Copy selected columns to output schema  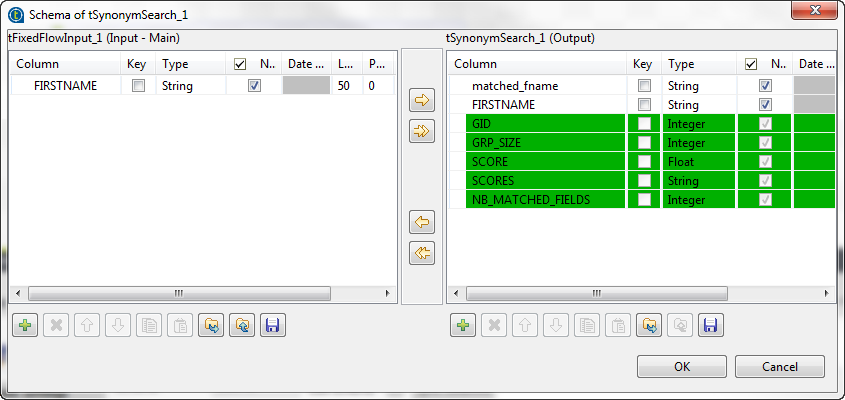point(422,100)
